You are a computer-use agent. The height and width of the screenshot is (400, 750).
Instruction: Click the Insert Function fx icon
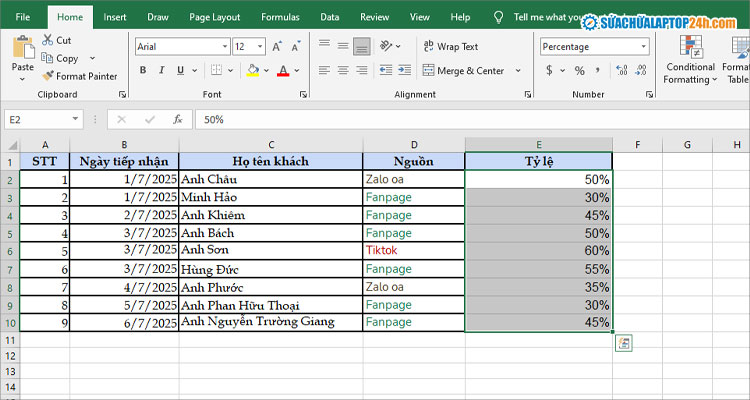pyautogui.click(x=177, y=119)
